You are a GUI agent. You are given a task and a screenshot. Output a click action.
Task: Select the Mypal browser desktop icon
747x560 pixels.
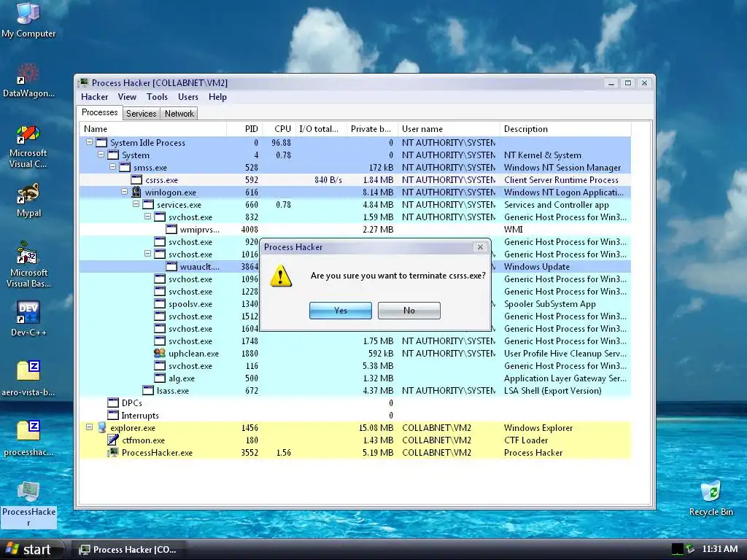(x=28, y=200)
